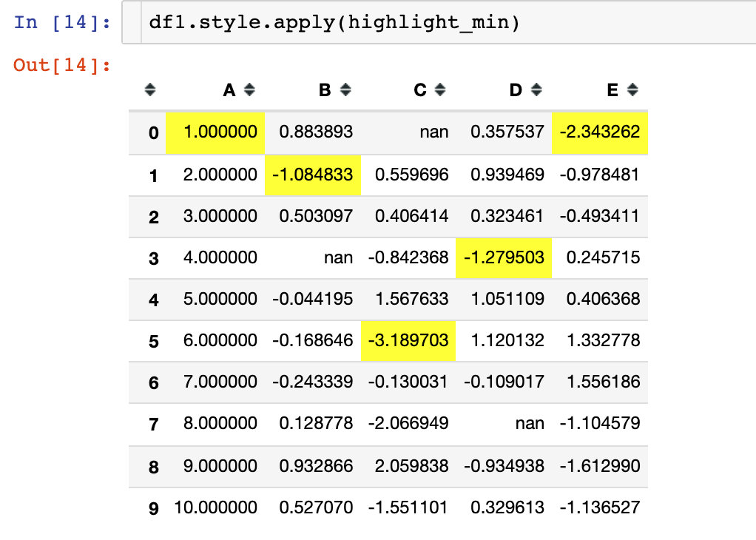Image resolution: width=756 pixels, height=540 pixels.
Task: Select cell 0.883893 in row 0
Action: click(312, 132)
